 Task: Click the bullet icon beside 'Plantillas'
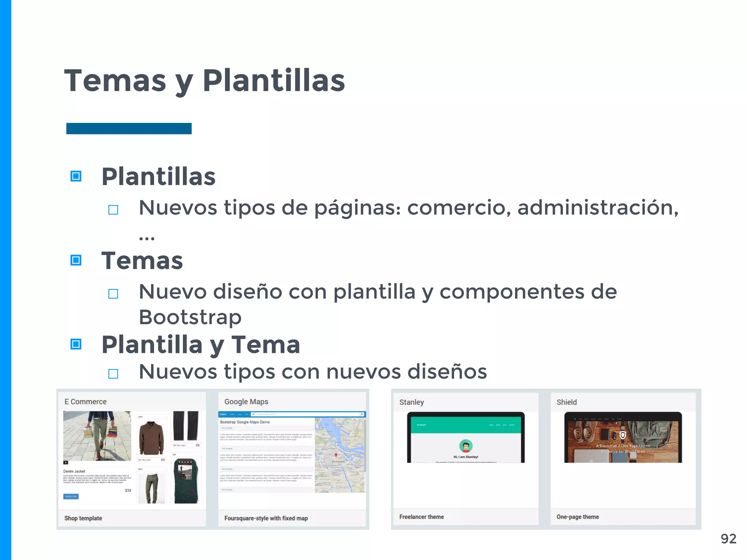[76, 176]
